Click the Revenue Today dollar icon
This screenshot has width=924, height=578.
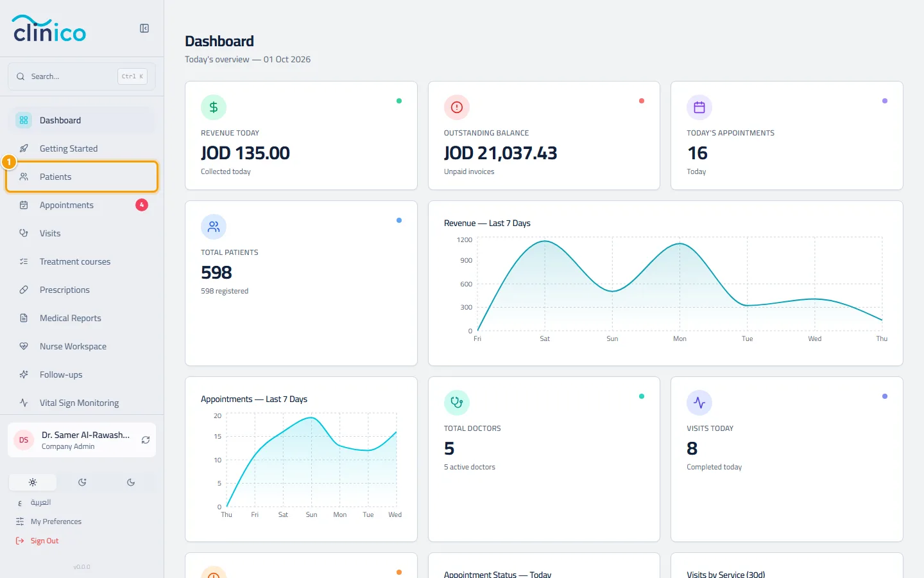[x=214, y=107]
